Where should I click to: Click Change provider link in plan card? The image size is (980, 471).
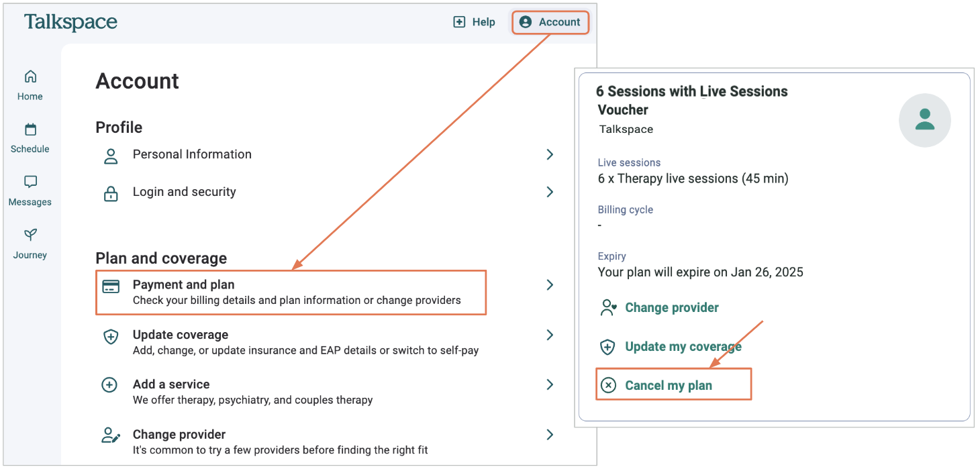[x=672, y=308]
